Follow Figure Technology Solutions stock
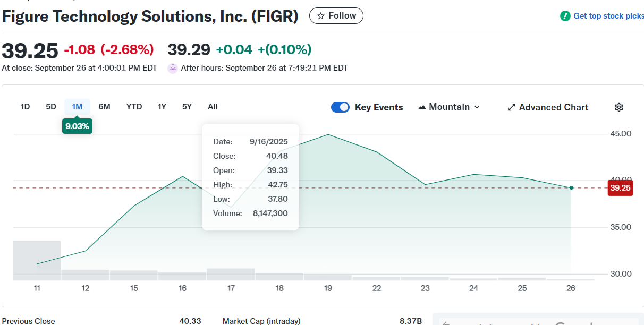The image size is (644, 325). pos(336,16)
